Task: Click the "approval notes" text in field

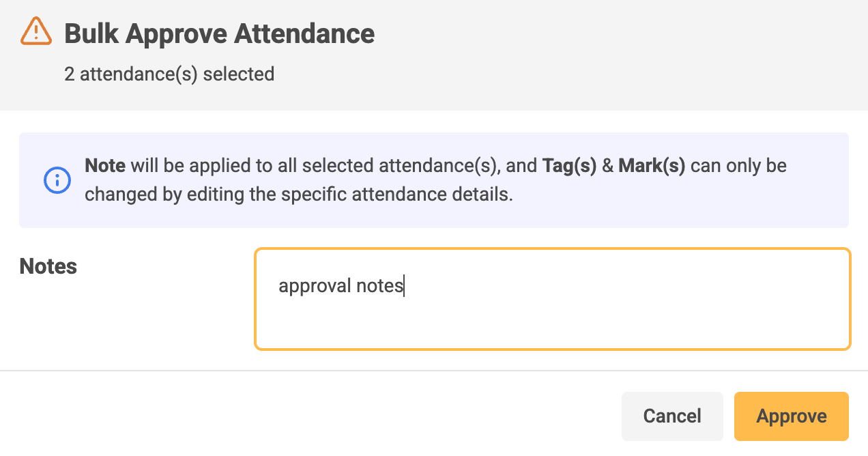Action: pyautogui.click(x=341, y=286)
